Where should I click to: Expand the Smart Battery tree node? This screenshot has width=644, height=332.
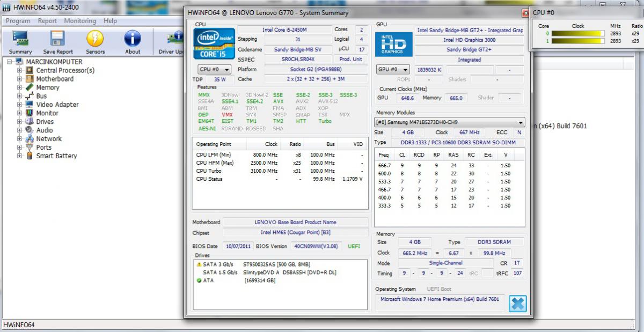pyautogui.click(x=20, y=156)
